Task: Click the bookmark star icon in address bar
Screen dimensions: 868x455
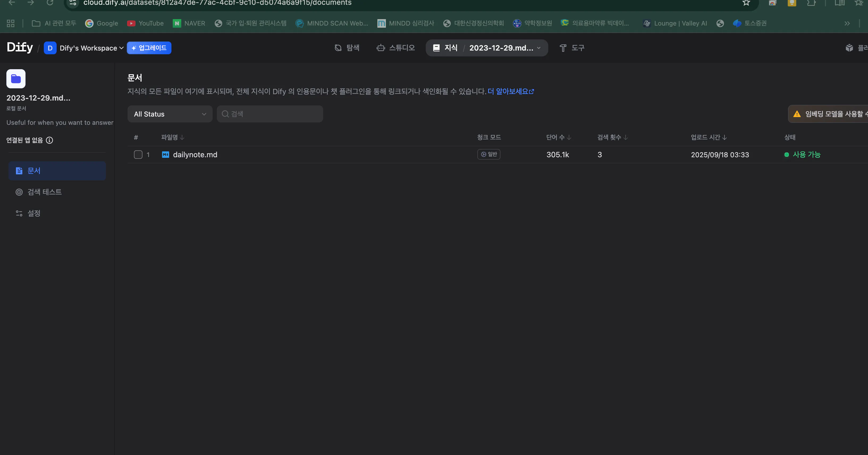Action: [746, 3]
